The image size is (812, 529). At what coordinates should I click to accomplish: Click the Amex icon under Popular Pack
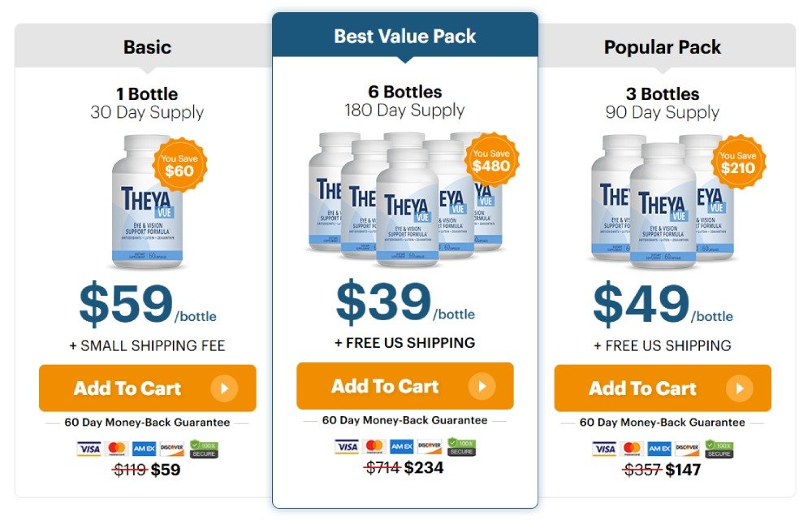coord(659,449)
